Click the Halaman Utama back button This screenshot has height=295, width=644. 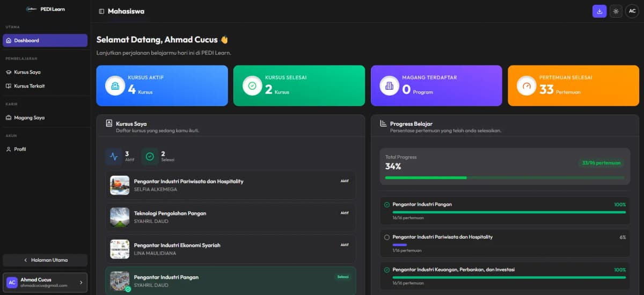tap(45, 260)
